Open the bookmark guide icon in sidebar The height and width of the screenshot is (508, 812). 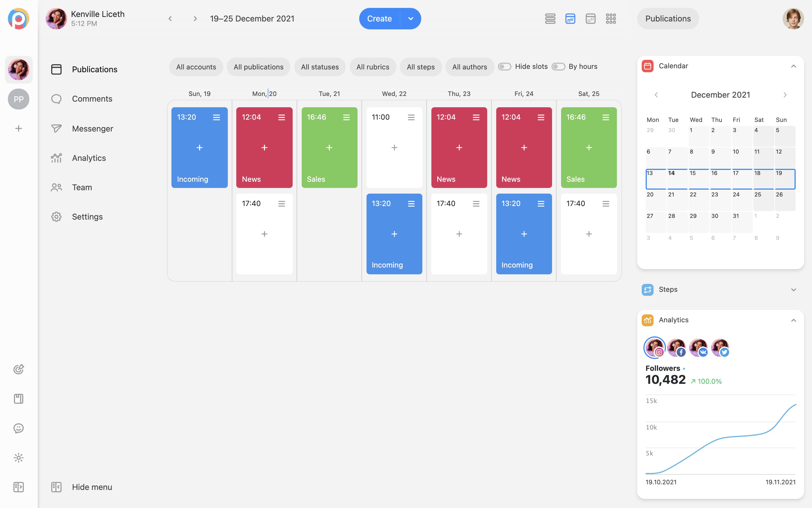click(x=18, y=399)
